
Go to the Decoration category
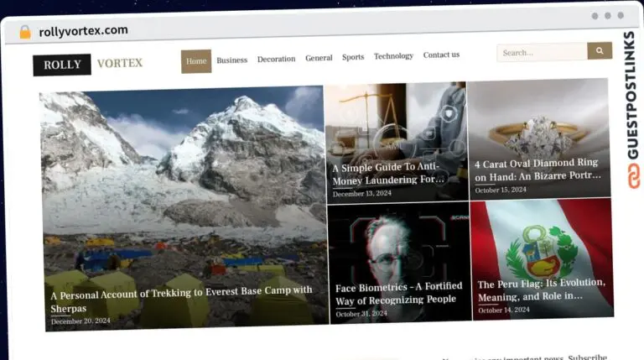pyautogui.click(x=276, y=60)
